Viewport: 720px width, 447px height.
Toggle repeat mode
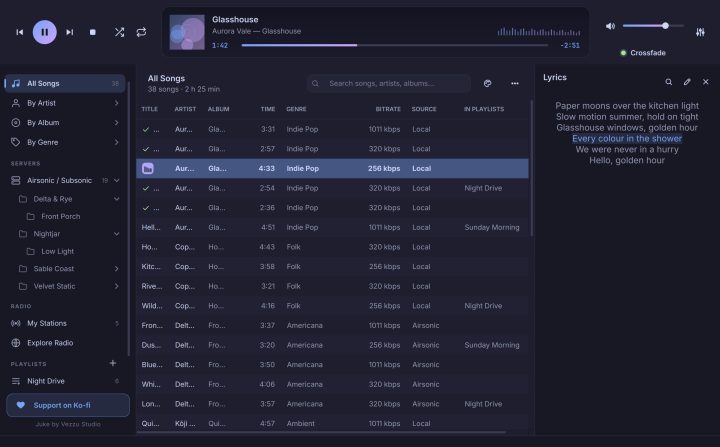(x=141, y=32)
